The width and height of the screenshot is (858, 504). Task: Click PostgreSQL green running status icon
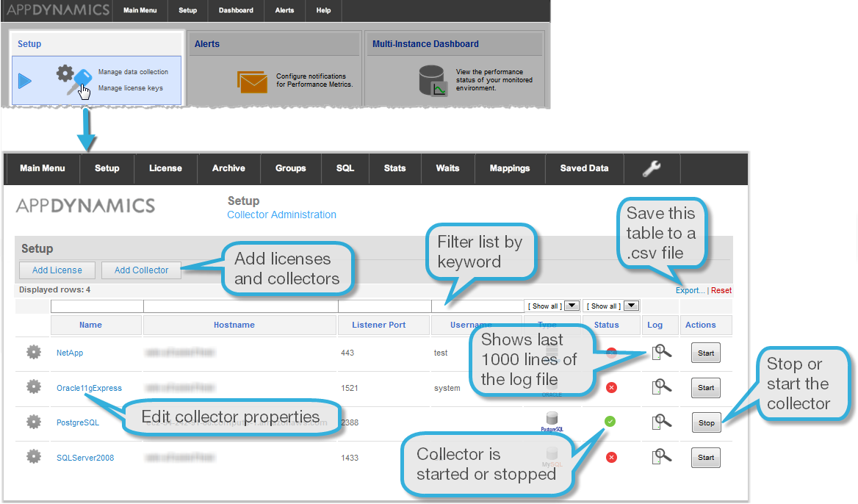coord(610,421)
